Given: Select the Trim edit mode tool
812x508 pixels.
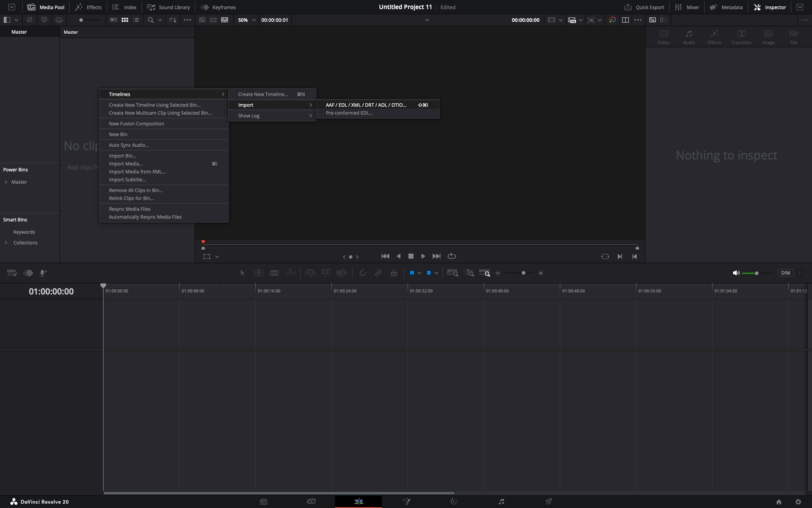Looking at the screenshot, I should coord(259,273).
